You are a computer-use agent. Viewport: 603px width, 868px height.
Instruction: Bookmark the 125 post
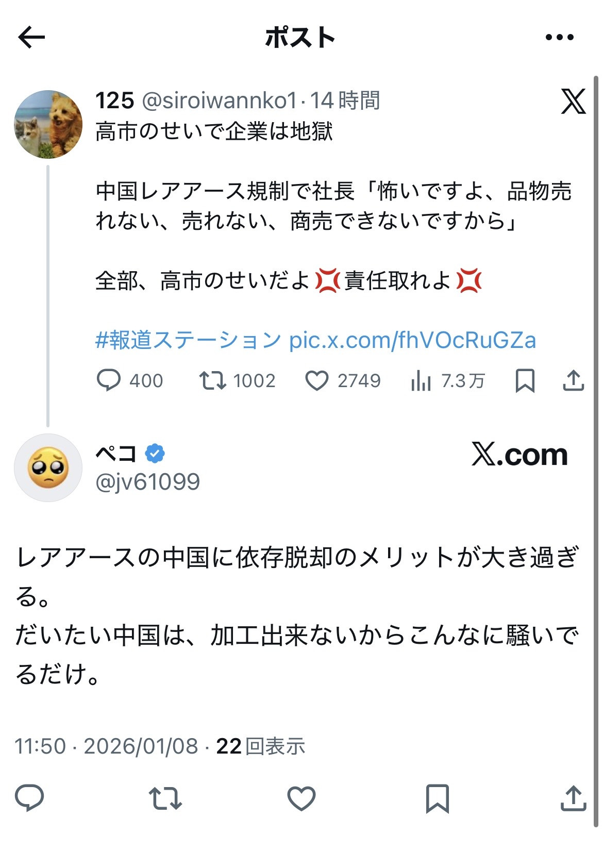[525, 380]
